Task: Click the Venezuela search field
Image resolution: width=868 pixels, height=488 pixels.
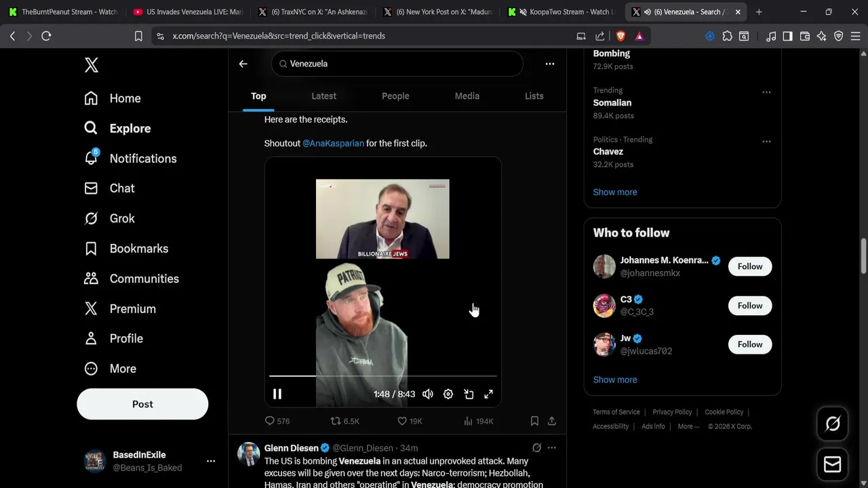Action: [397, 64]
